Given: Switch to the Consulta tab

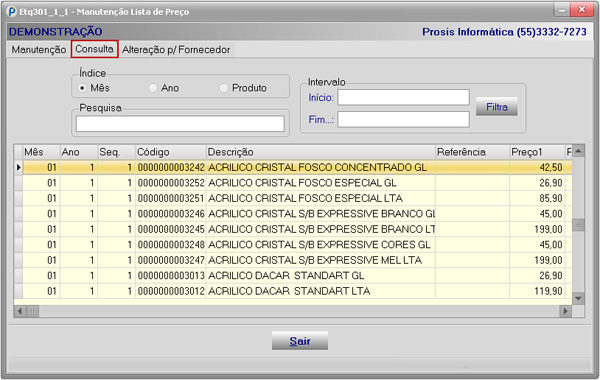Looking at the screenshot, I should (95, 49).
